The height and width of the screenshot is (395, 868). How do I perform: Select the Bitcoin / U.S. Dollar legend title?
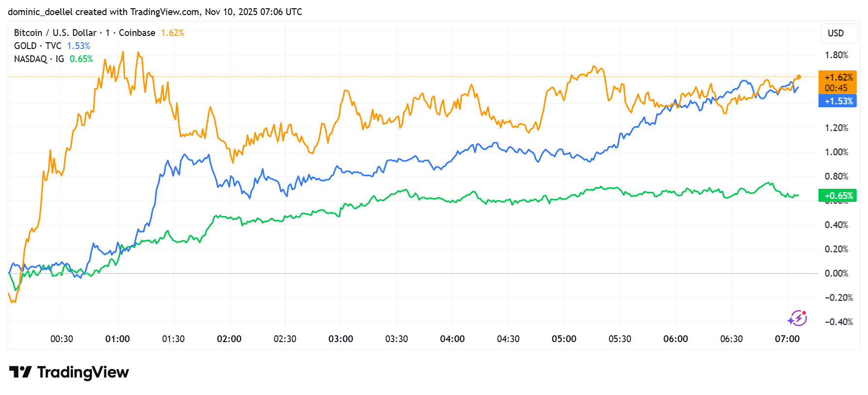tap(84, 33)
